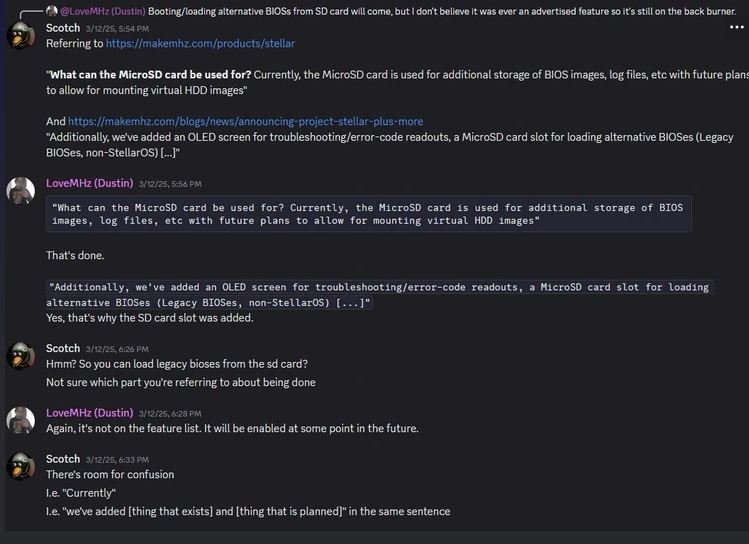749x544 pixels.
Task: Open the announcing-project-stellar-plus-more blog link
Action: [246, 121]
